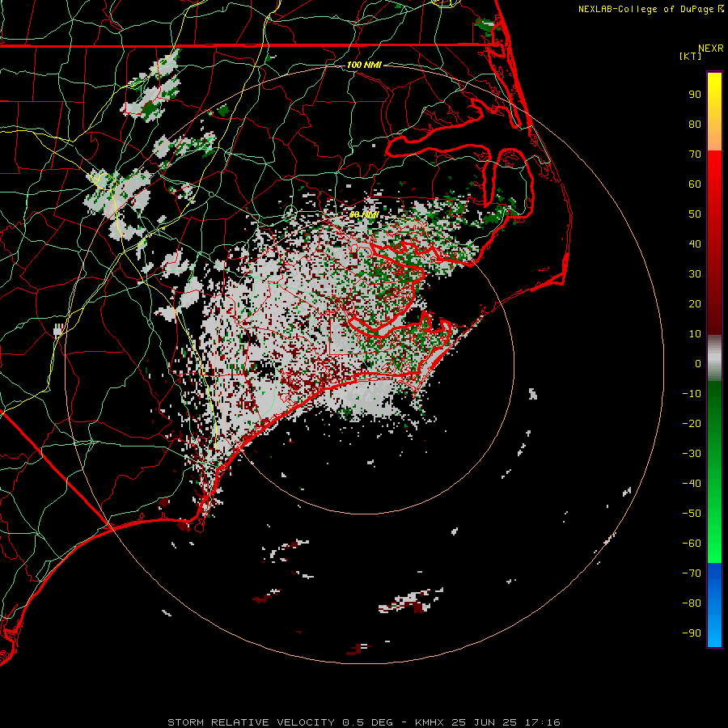This screenshot has height=728, width=728.
Task: Click the 50 NMI range ring label
Action: [364, 214]
